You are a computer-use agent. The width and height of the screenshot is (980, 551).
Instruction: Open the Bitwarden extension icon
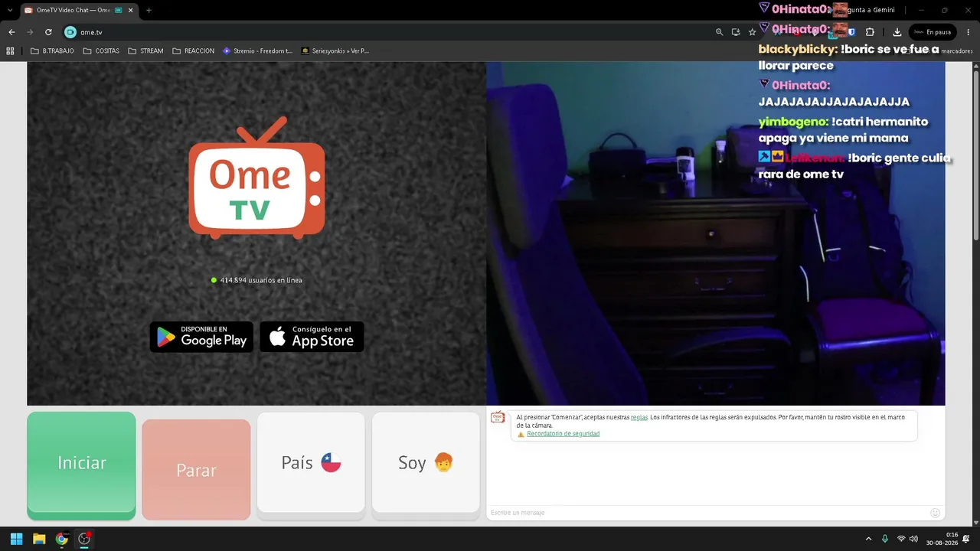(x=851, y=32)
